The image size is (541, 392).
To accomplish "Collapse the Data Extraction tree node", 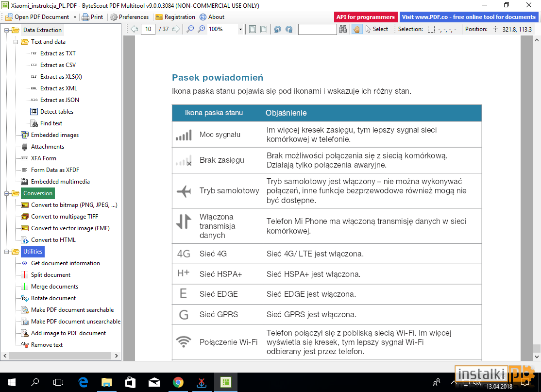I will pyautogui.click(x=6, y=31).
